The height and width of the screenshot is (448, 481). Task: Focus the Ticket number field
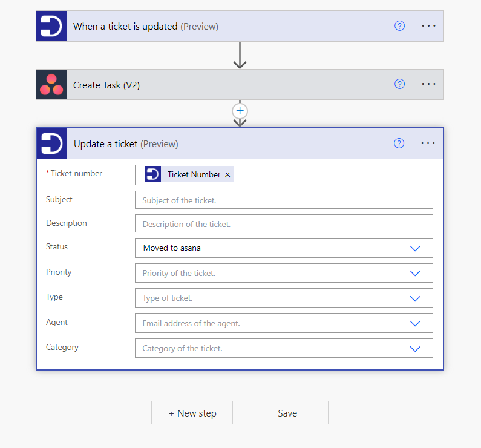pos(284,175)
